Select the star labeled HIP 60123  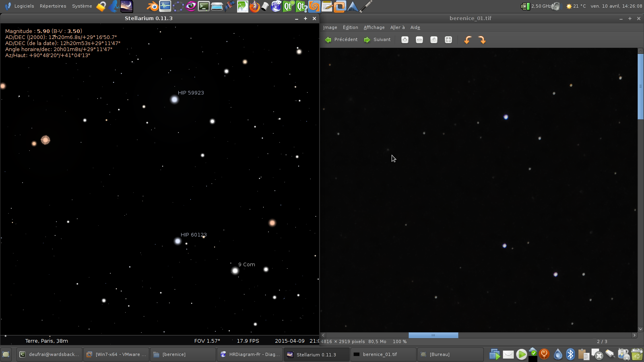178,241
